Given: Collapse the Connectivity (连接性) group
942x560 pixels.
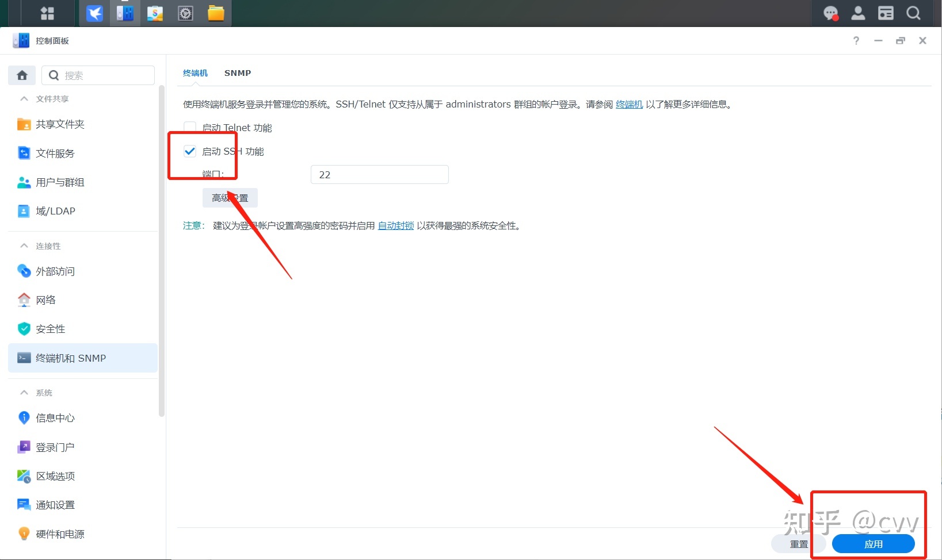Looking at the screenshot, I should point(24,246).
